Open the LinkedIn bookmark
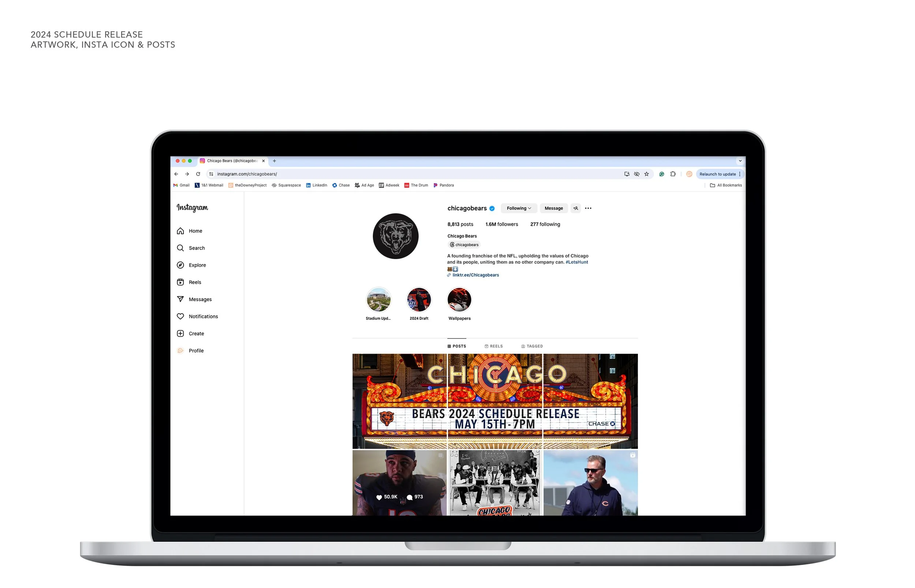The width and height of the screenshot is (915, 588). 317,185
